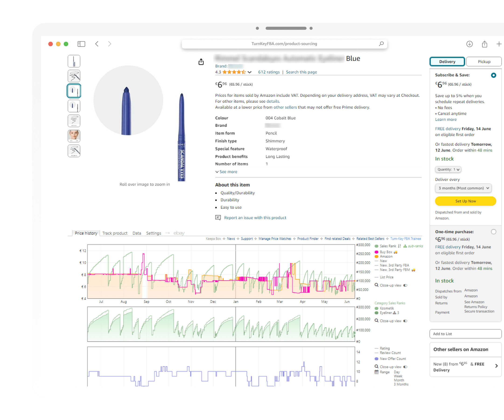The width and height of the screenshot is (504, 420).
Task: Open the 612 ratings link
Action: click(x=269, y=72)
